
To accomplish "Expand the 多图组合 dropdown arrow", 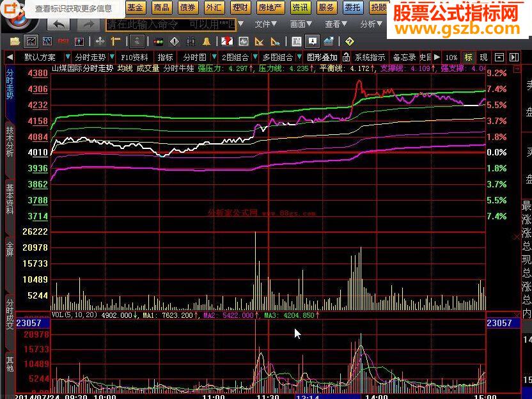I will click(299, 57).
